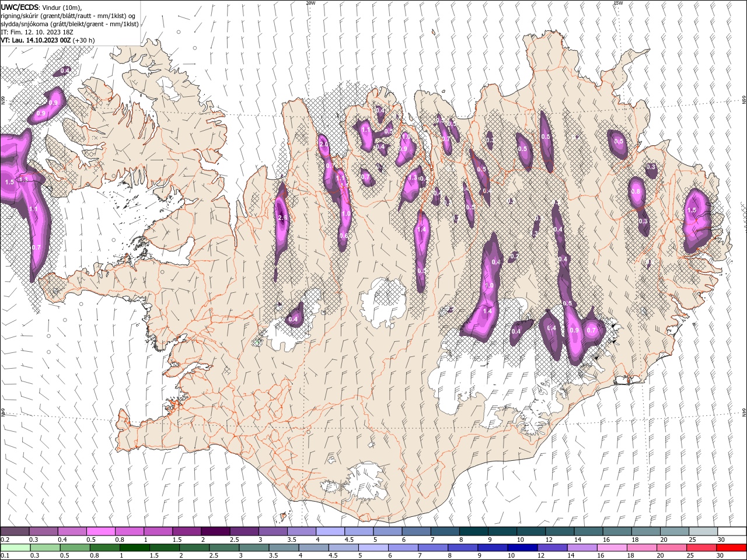Pick the grey-green 3 swatch, bottom legend row
This screenshot has width=747, height=560.
[x=253, y=548]
